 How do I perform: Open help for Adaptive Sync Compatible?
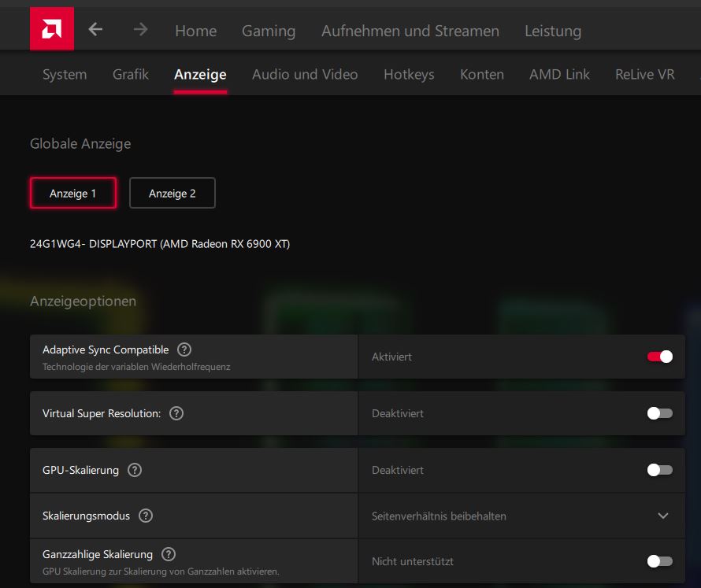click(x=184, y=349)
